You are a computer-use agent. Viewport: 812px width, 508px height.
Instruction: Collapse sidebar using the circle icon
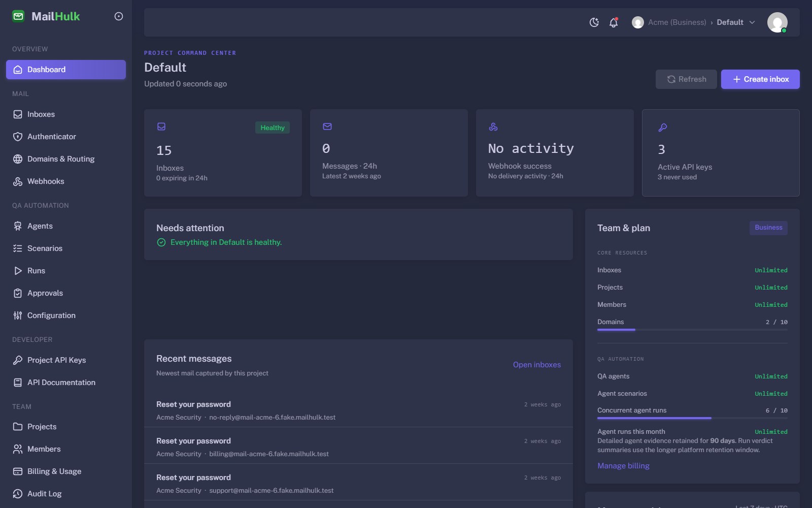[x=119, y=16]
